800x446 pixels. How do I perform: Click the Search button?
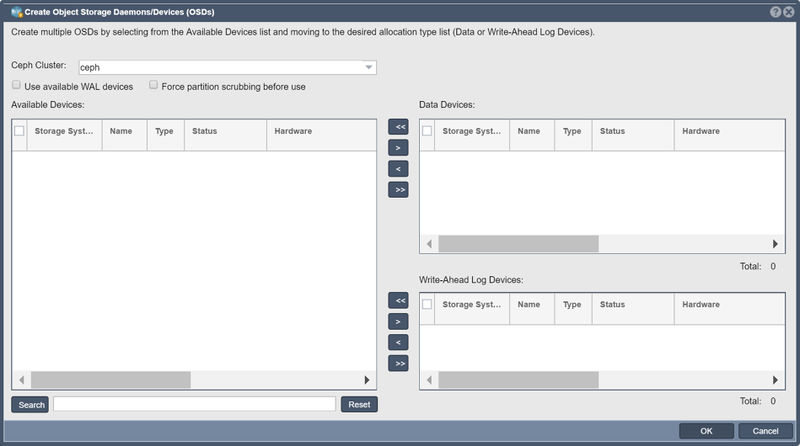(x=30, y=405)
